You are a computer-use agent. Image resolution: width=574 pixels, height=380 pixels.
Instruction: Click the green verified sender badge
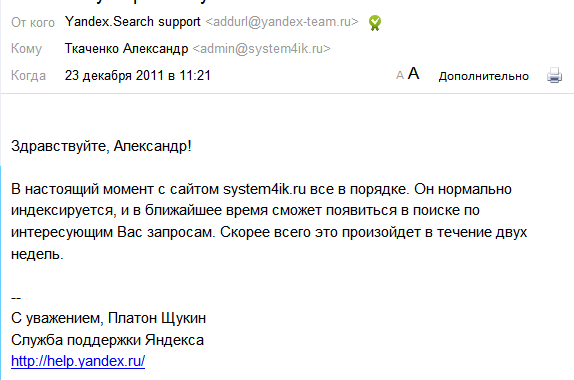point(374,23)
